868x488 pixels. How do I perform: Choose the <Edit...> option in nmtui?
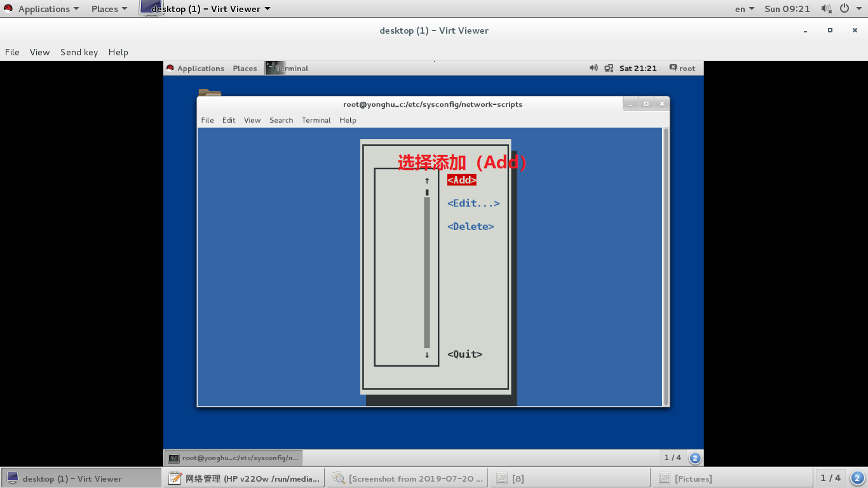coord(473,203)
